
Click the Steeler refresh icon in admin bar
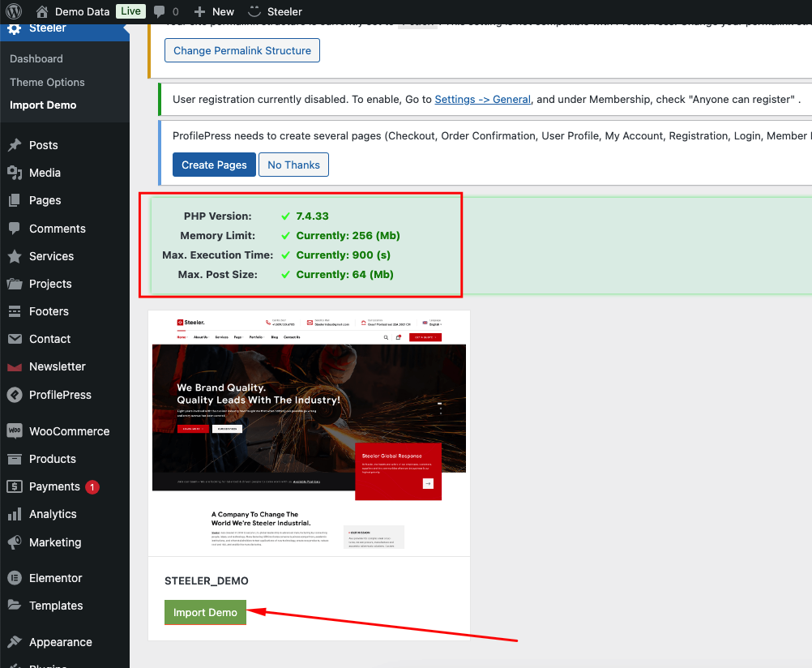[x=254, y=11]
